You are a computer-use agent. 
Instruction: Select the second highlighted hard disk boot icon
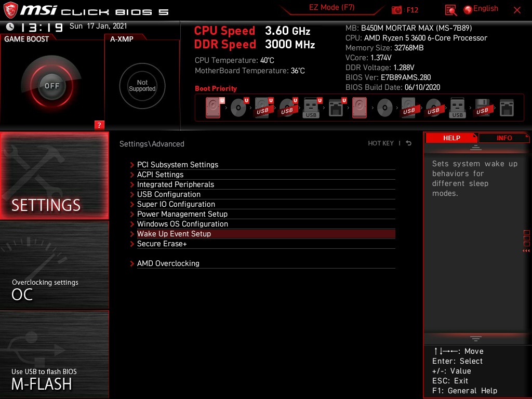360,108
